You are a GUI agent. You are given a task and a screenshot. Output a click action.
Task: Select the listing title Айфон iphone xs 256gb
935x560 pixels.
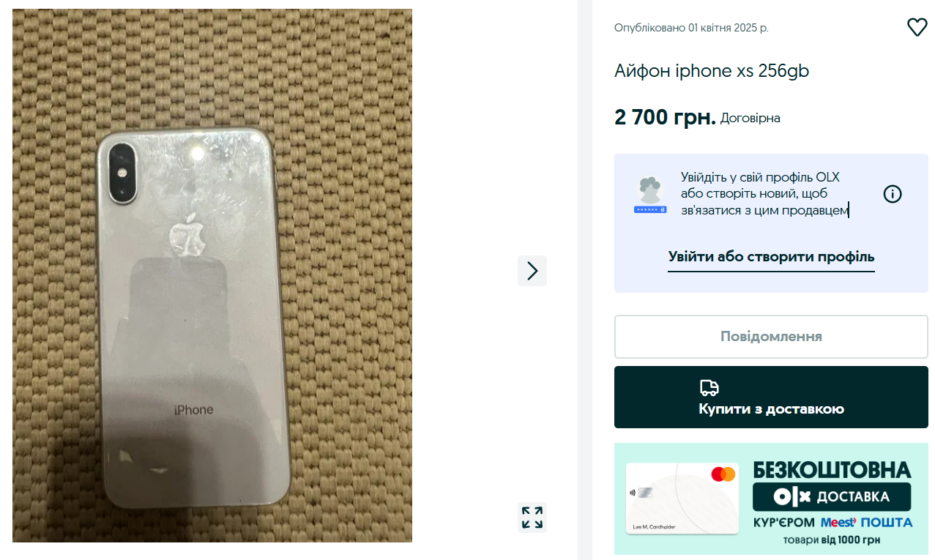point(712,71)
